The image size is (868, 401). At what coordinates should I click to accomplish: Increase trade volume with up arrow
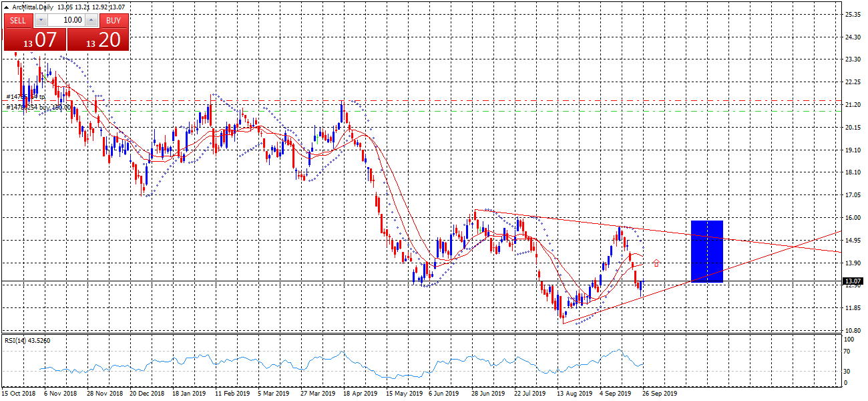pyautogui.click(x=91, y=20)
